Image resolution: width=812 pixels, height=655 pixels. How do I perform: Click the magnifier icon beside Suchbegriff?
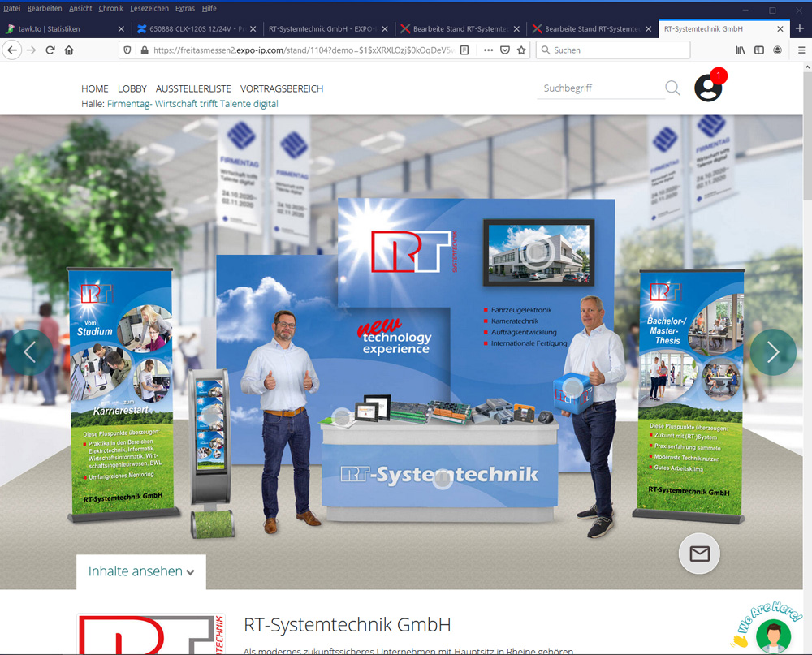pyautogui.click(x=672, y=88)
